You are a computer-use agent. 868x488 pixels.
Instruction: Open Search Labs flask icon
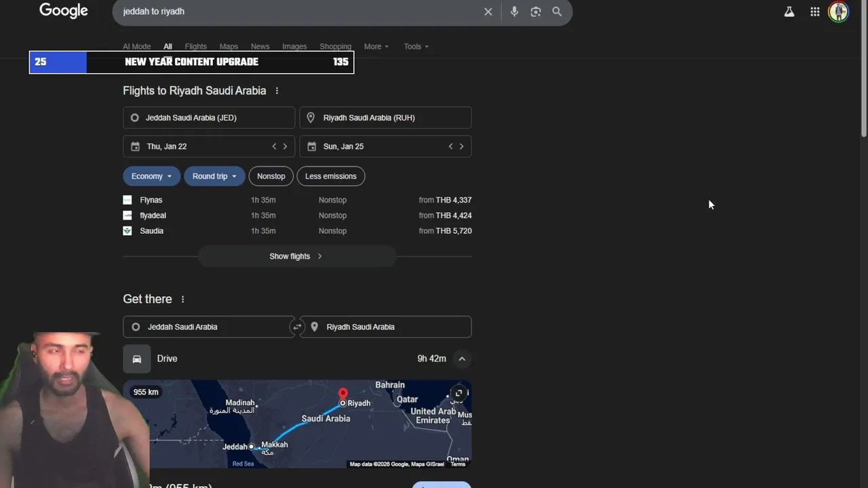coord(789,12)
